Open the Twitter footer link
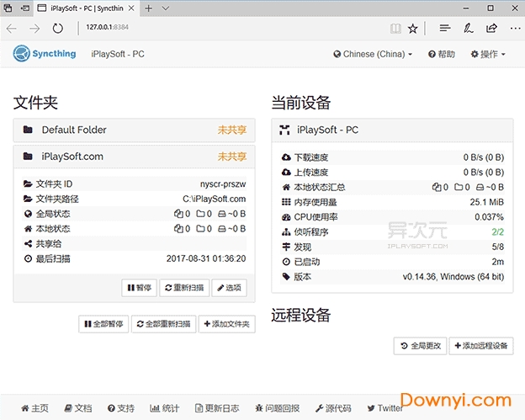Viewport: 525px width, 420px height. coord(384,408)
